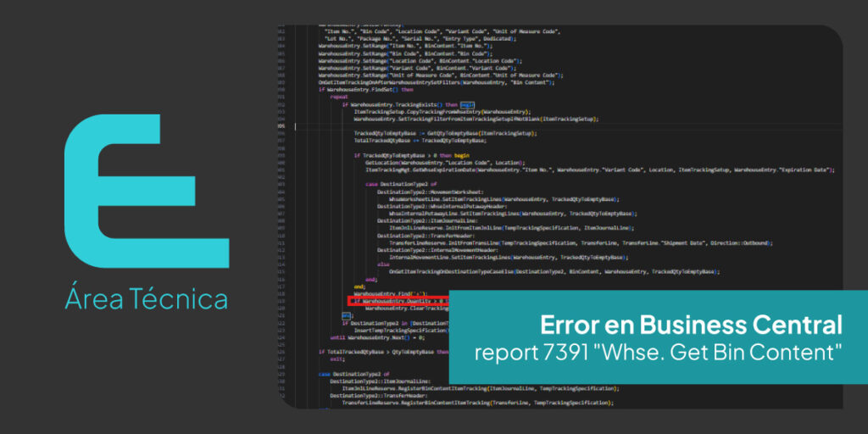Click the "if WarehouseEntry.FindSet() then" line

tap(366, 89)
